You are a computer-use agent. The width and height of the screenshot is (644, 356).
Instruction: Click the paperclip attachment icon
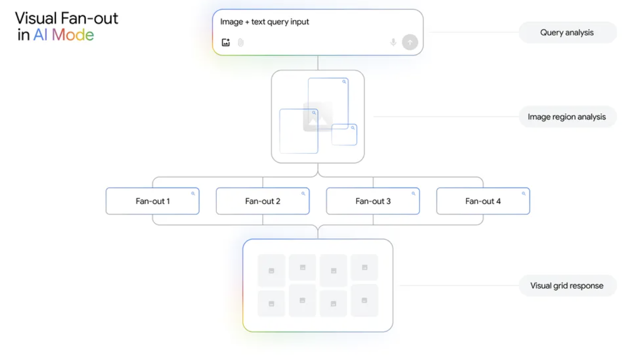[240, 42]
